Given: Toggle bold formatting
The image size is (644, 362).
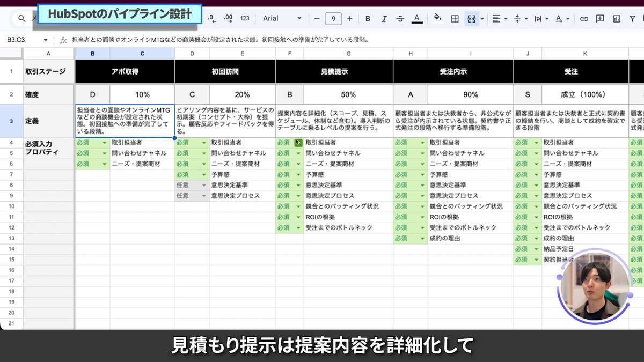Looking at the screenshot, I should [x=367, y=18].
